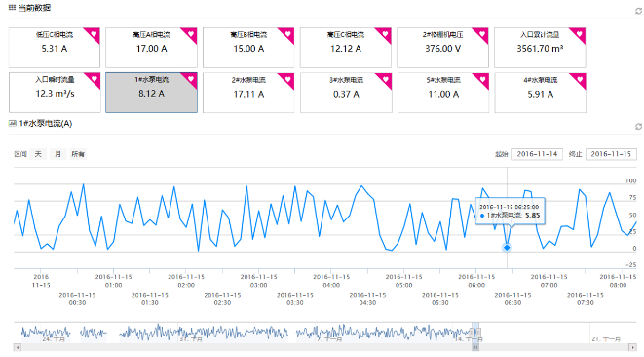644x357 pixels.
Task: Click the grid icon beside 当前数据
Action: point(12,8)
